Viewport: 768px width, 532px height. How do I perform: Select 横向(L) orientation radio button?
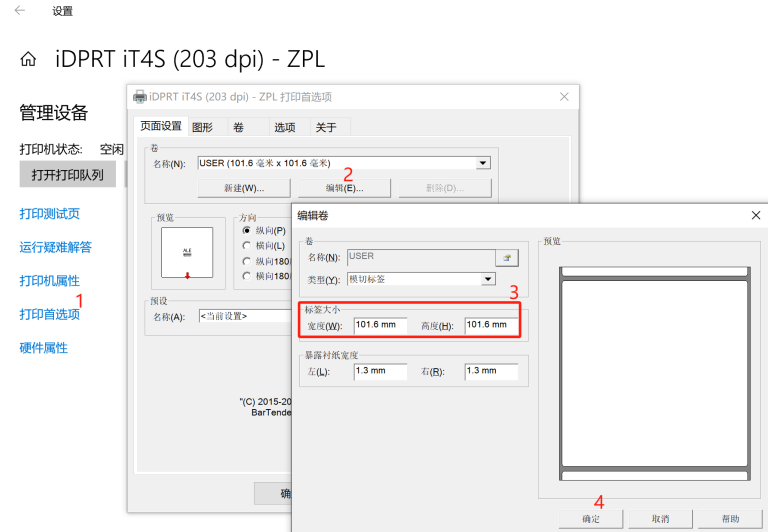click(247, 245)
